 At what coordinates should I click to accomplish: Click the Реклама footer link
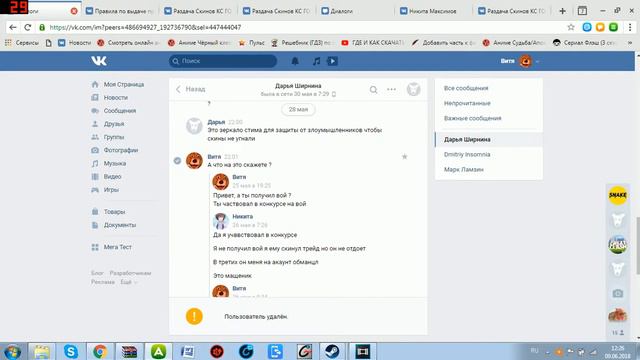pos(102,282)
